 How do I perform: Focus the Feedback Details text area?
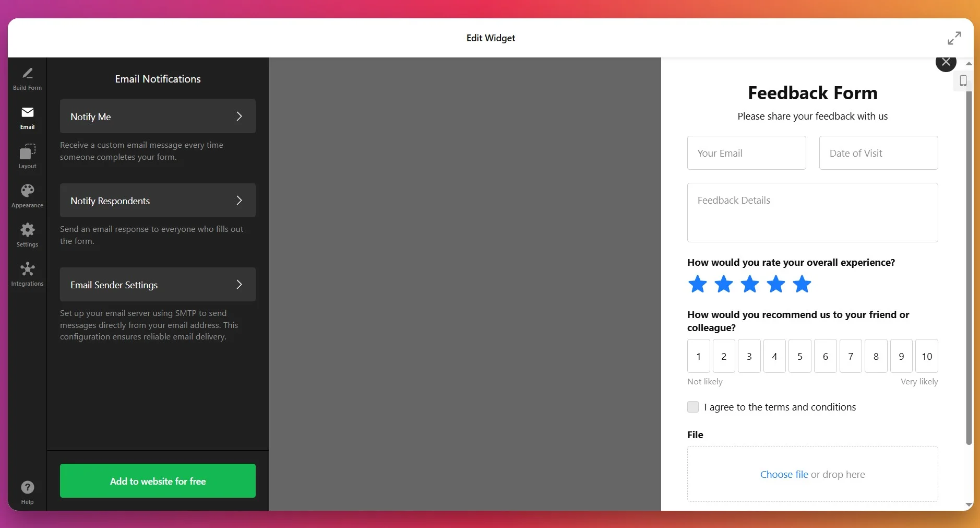coord(812,213)
